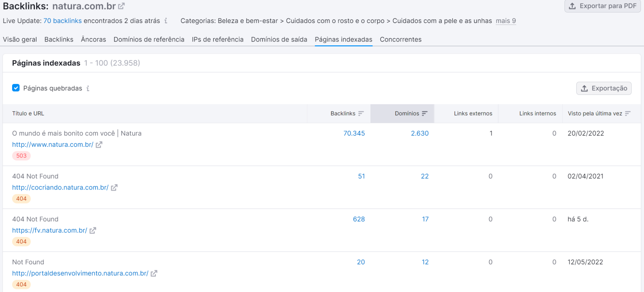This screenshot has height=292, width=644.
Task: Sort by Domínios column icon
Action: pyautogui.click(x=425, y=114)
